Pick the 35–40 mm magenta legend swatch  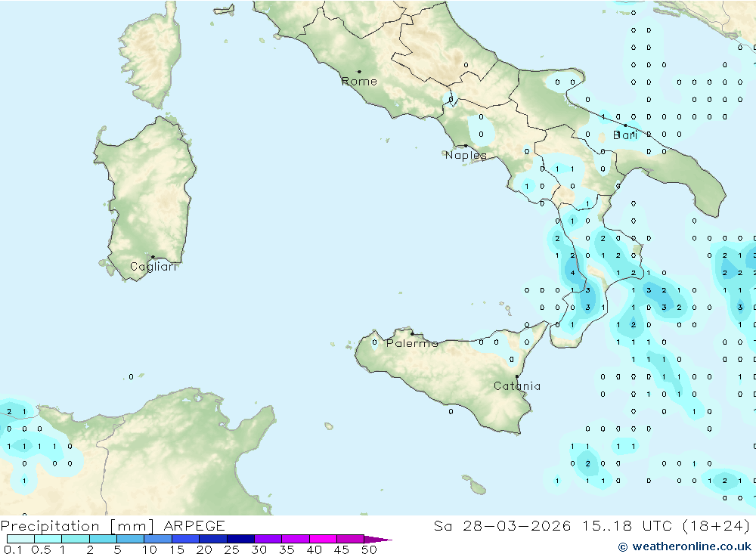point(296,539)
